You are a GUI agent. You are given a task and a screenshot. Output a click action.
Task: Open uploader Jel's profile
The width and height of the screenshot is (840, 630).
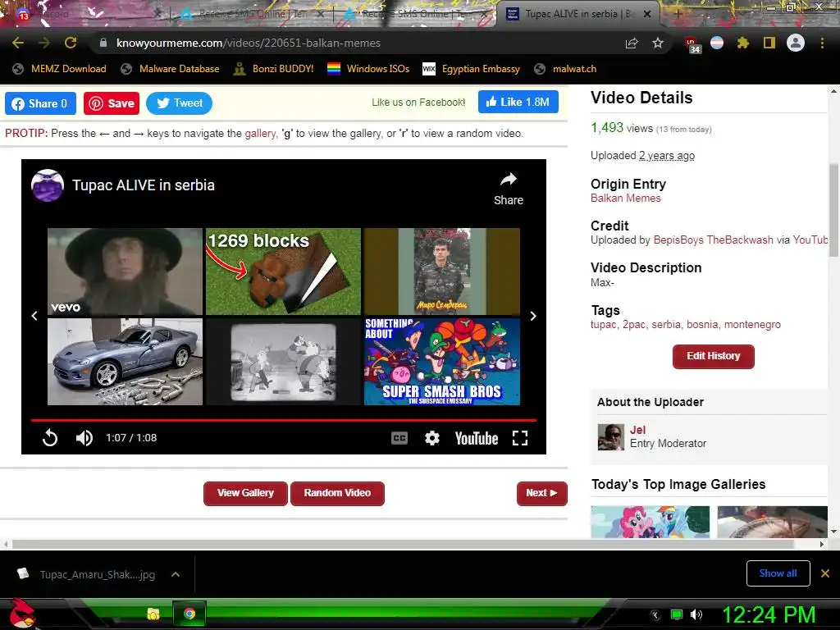(x=637, y=430)
